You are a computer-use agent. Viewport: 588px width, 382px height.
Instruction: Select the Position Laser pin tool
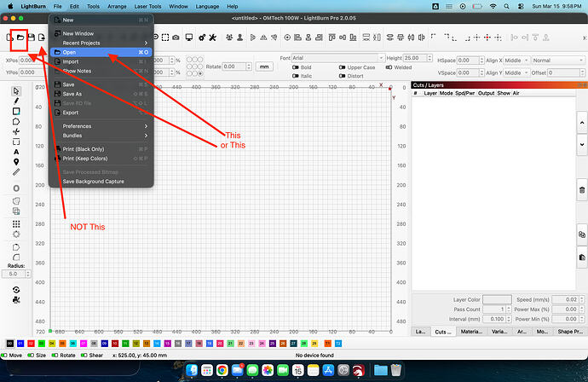16,162
